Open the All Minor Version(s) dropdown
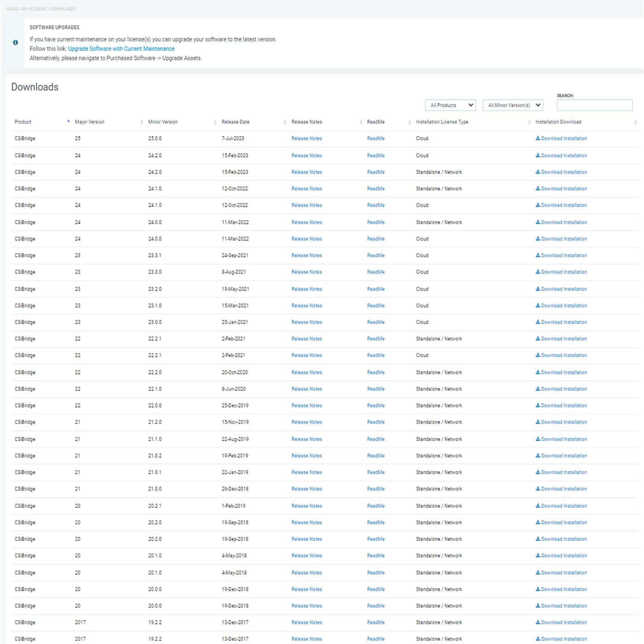This screenshot has width=644, height=644. [x=513, y=105]
